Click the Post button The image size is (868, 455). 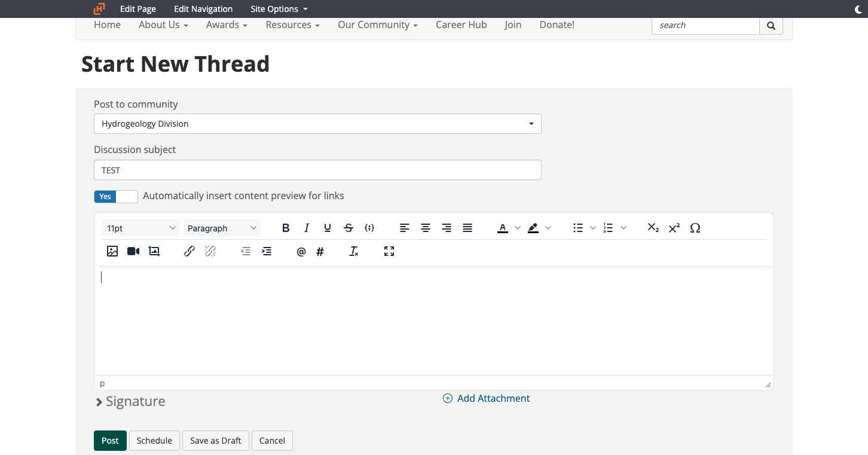click(x=110, y=441)
